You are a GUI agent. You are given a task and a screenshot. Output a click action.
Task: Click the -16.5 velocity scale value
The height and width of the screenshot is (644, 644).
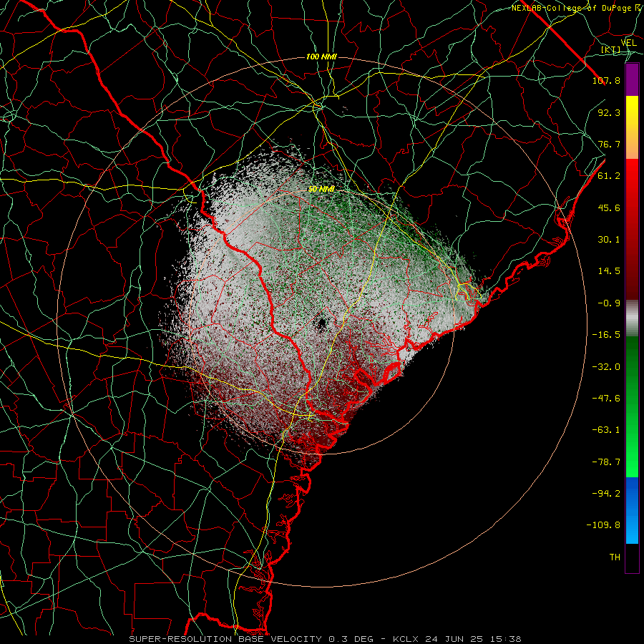[x=606, y=335]
